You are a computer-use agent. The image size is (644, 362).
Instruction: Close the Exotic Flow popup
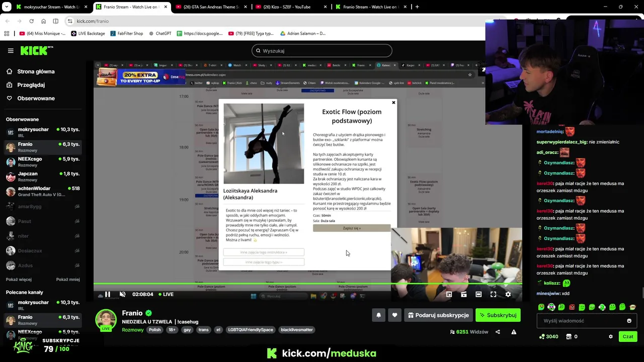pos(393,103)
